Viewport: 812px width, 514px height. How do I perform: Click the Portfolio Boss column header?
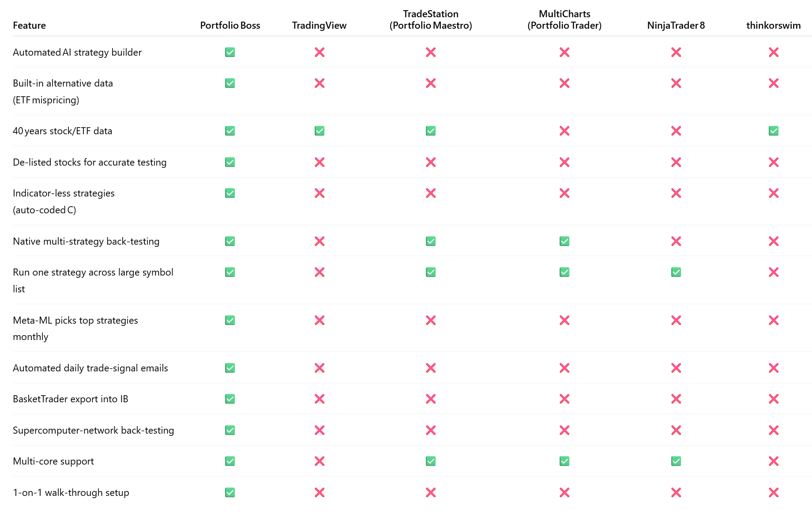(x=230, y=25)
